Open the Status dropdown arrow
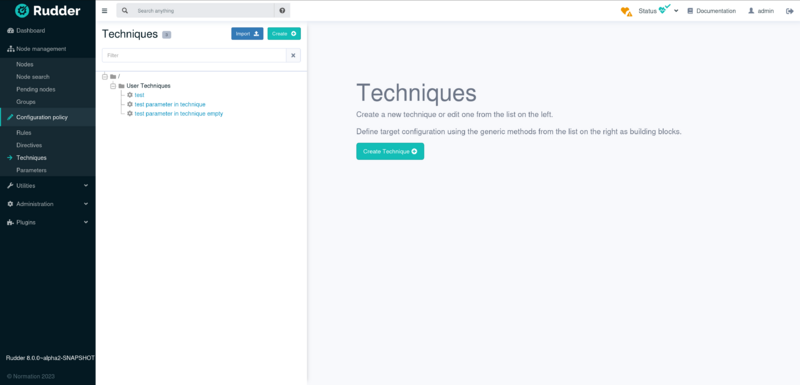The width and height of the screenshot is (800, 385). tap(676, 11)
